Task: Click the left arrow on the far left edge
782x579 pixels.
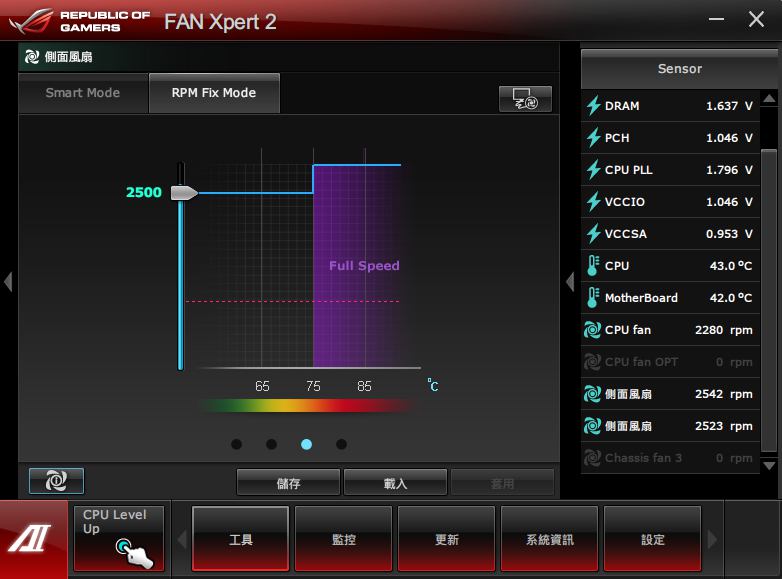Action: coord(8,282)
